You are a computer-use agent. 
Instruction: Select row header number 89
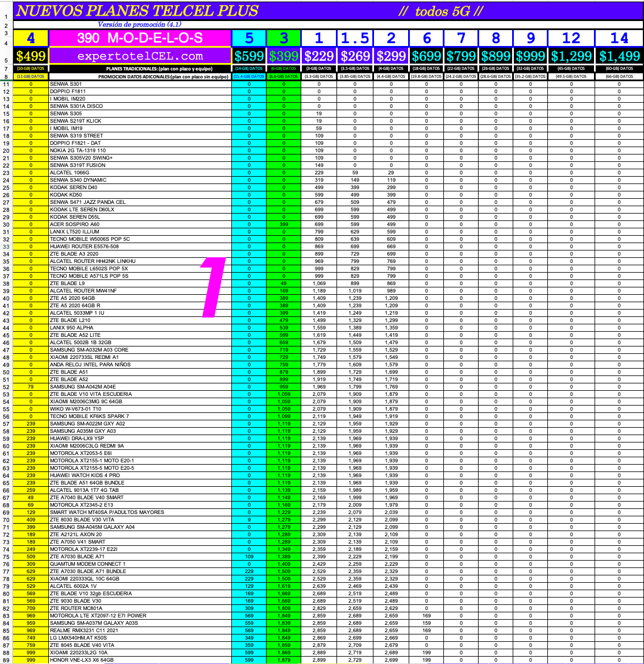6,660
